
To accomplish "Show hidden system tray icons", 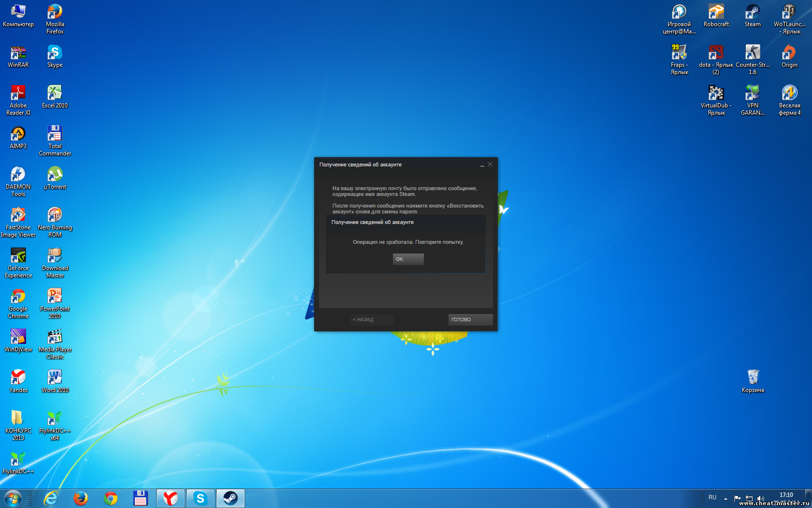I will click(725, 498).
